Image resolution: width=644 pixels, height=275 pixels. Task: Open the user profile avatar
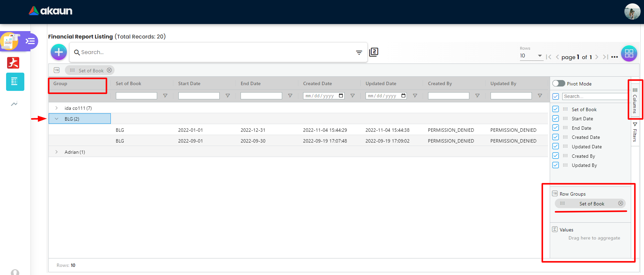coord(632,12)
